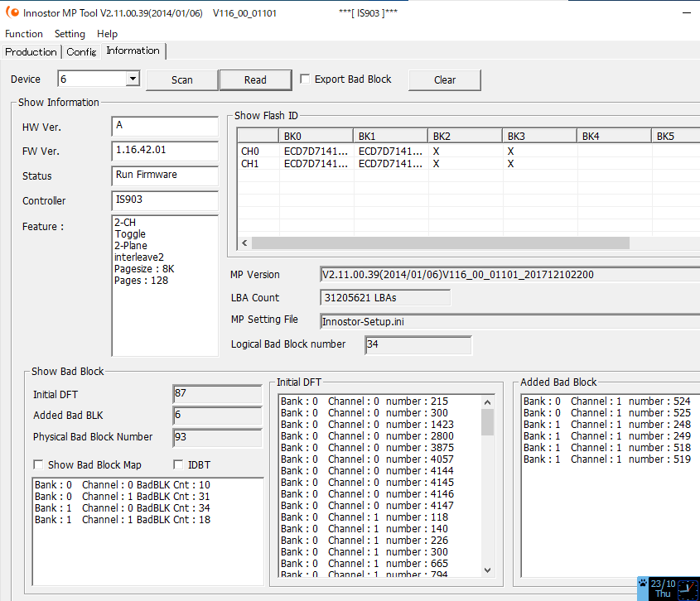Viewport: 700px width, 601px height.
Task: Click the Innostor app logo icon
Action: click(x=12, y=12)
